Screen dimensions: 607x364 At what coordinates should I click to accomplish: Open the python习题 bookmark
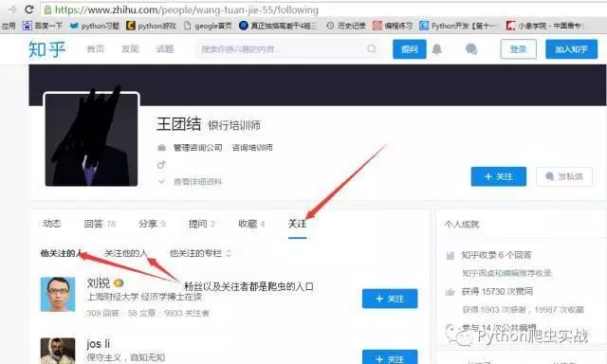(x=95, y=26)
